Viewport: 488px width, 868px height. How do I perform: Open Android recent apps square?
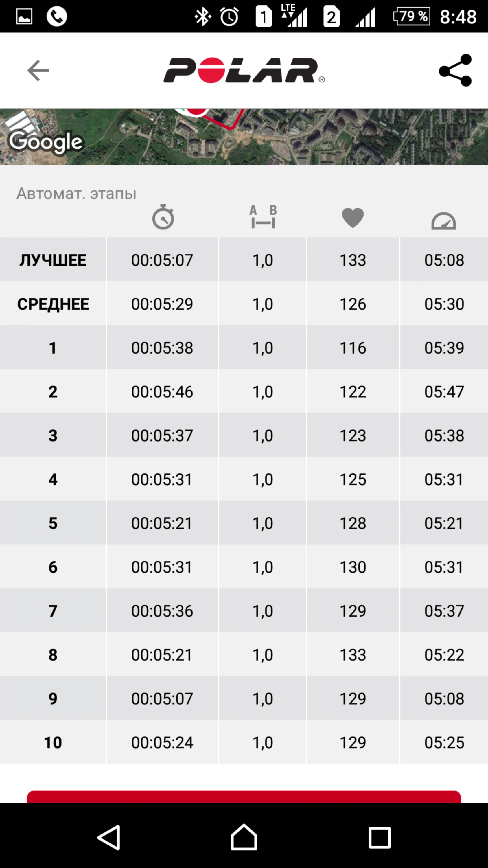coord(380,837)
